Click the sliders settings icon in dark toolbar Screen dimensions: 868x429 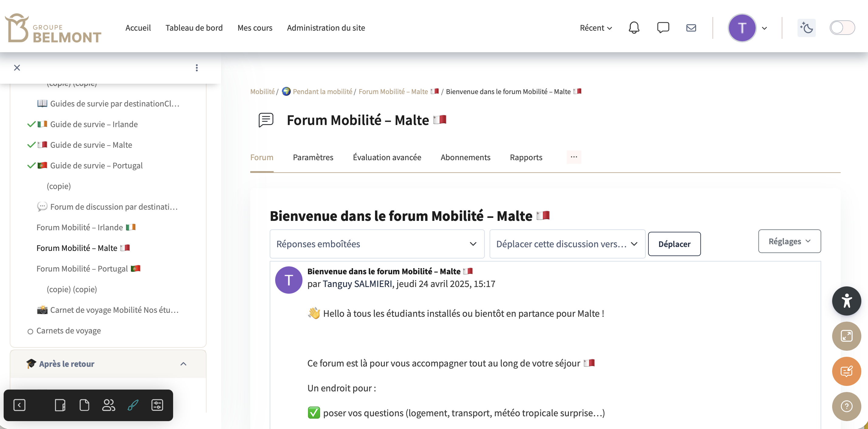tap(157, 405)
